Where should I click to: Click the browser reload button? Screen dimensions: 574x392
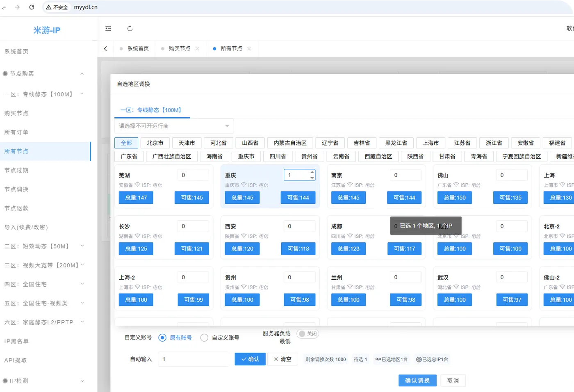click(x=32, y=7)
